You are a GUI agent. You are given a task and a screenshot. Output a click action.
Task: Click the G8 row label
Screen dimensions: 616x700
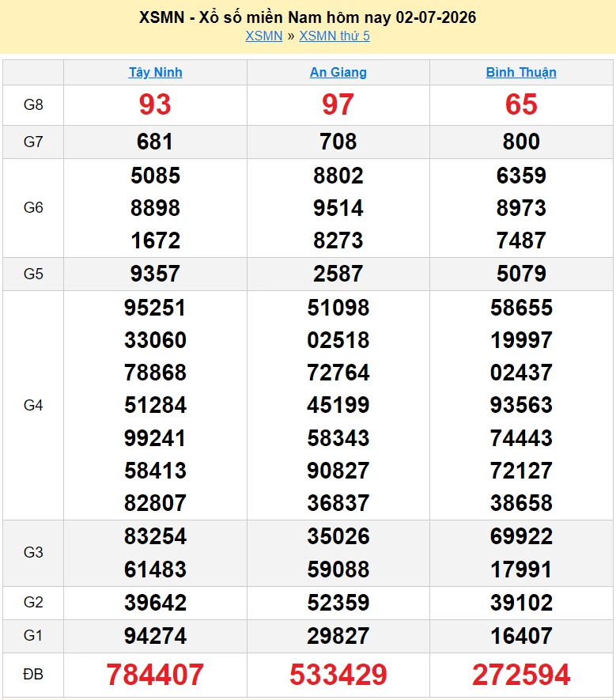tap(33, 105)
